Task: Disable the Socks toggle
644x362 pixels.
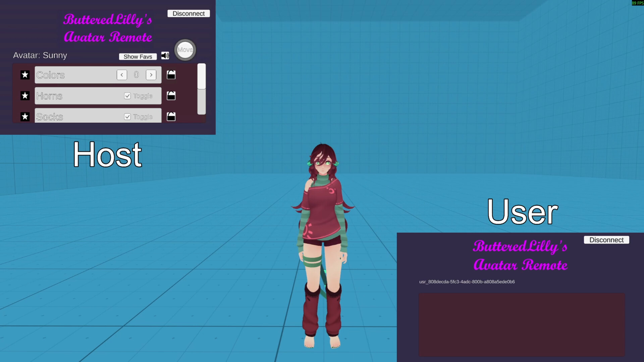Action: tap(127, 116)
